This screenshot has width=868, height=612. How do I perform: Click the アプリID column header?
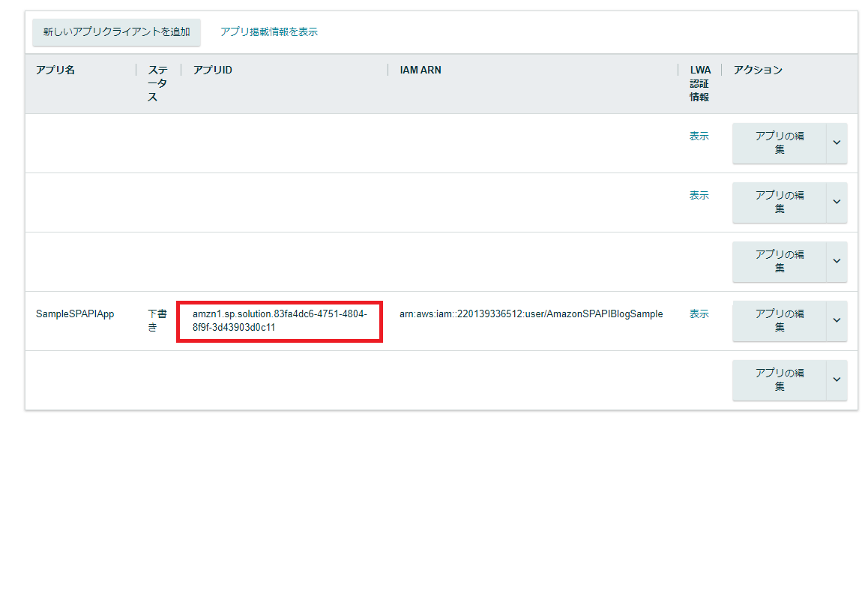tap(213, 70)
